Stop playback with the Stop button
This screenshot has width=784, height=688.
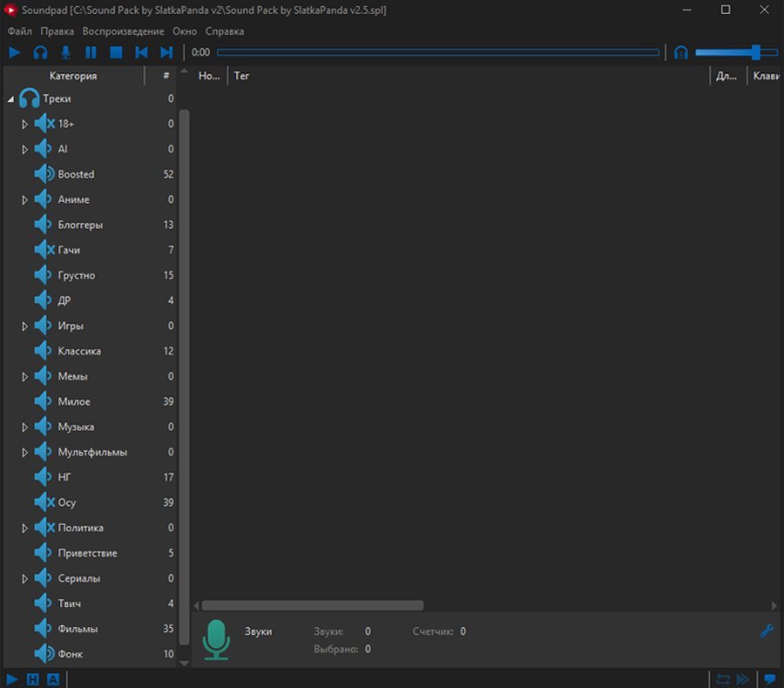(116, 52)
